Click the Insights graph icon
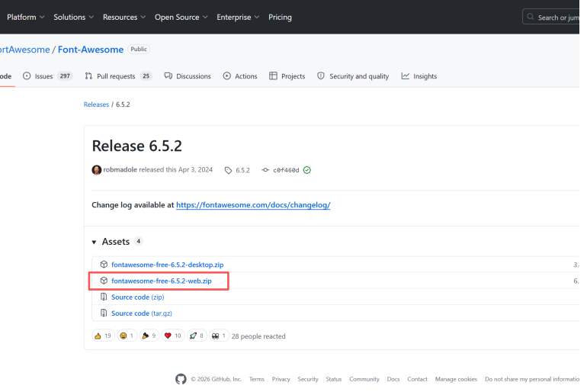 point(405,76)
